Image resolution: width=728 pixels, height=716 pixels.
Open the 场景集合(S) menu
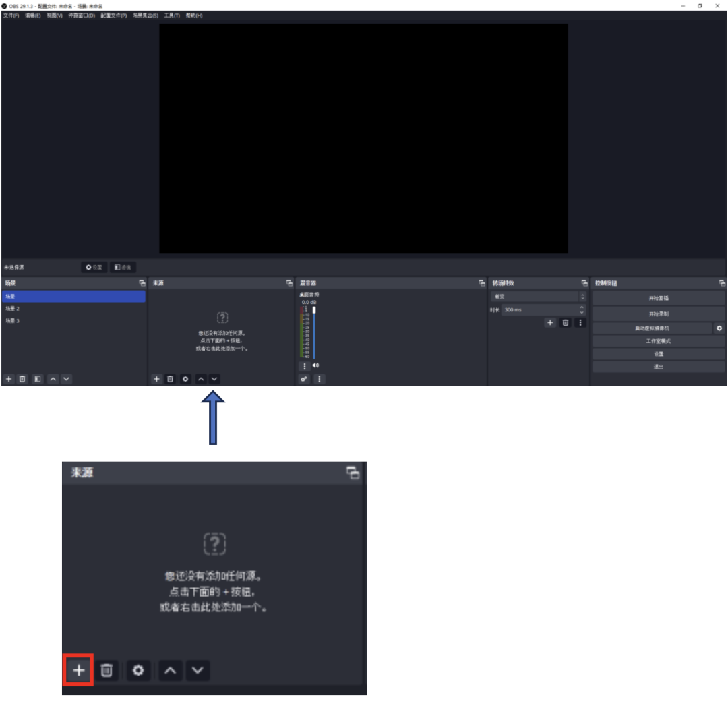pyautogui.click(x=146, y=16)
